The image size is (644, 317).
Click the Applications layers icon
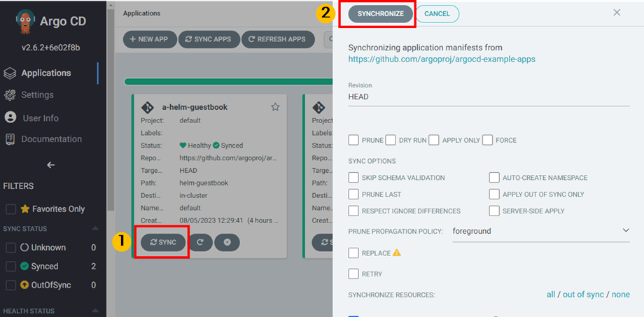tap(10, 73)
